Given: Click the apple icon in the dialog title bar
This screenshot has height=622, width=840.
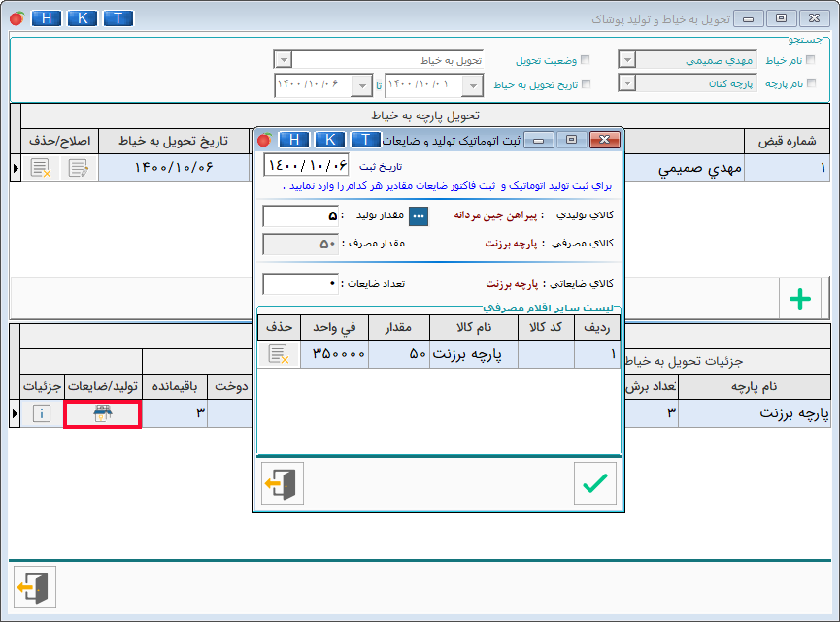Looking at the screenshot, I should (265, 140).
